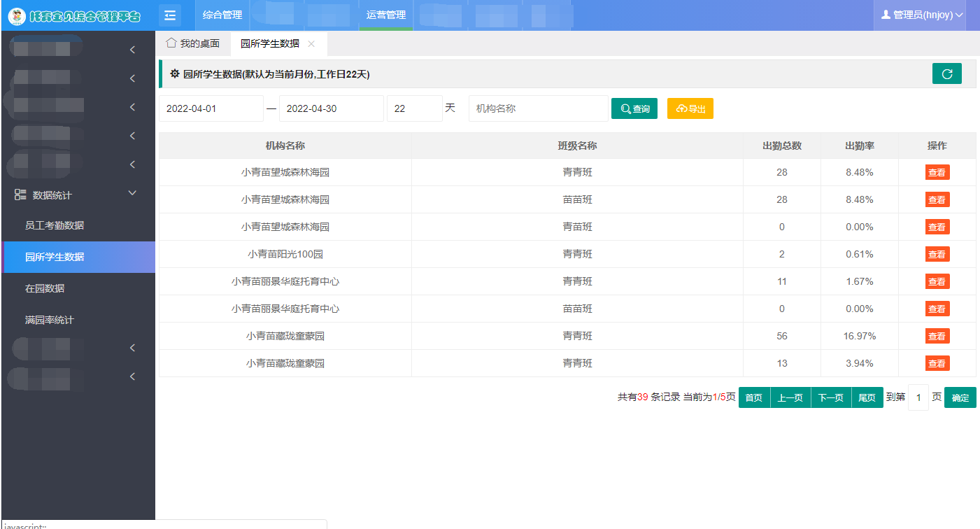
Task: Jump to first page with 首页
Action: (754, 397)
